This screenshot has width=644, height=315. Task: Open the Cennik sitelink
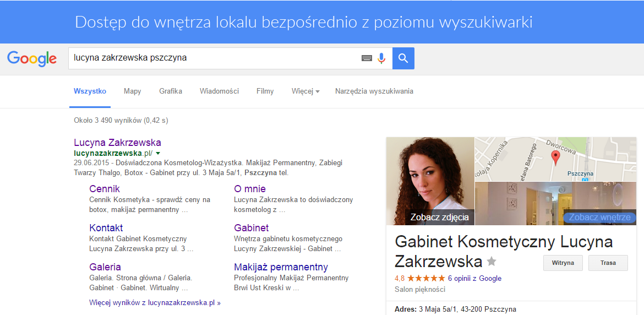pos(105,189)
